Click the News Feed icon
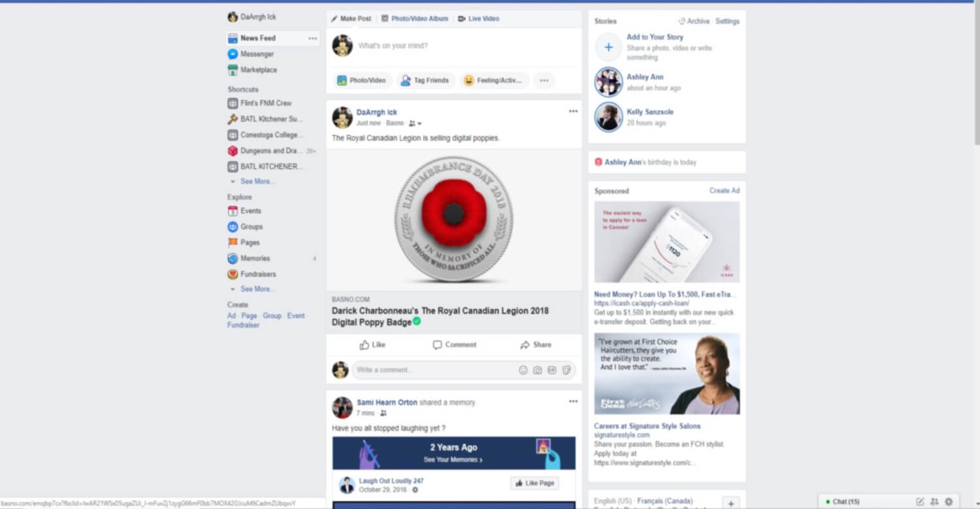Image resolution: width=980 pixels, height=509 pixels. pos(233,39)
